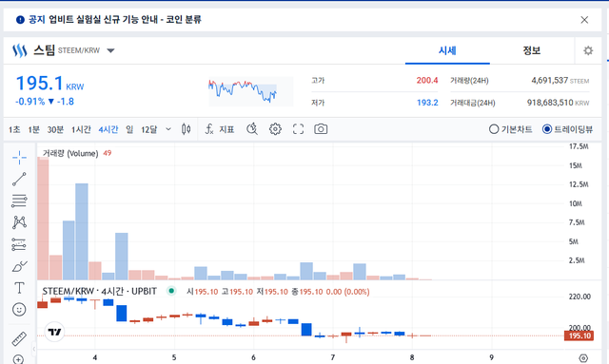Viewport: 609px width, 364px height.
Task: Click the zoom in tool
Action: tap(18, 359)
